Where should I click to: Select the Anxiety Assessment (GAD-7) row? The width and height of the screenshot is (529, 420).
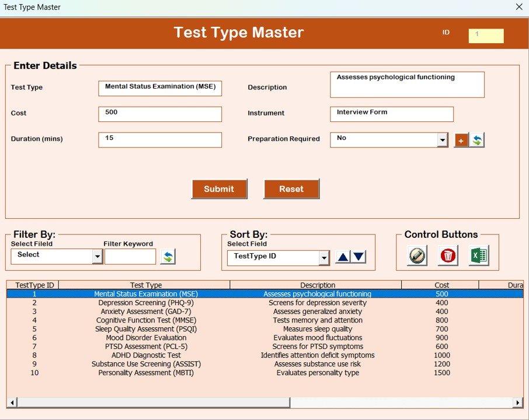coord(265,311)
